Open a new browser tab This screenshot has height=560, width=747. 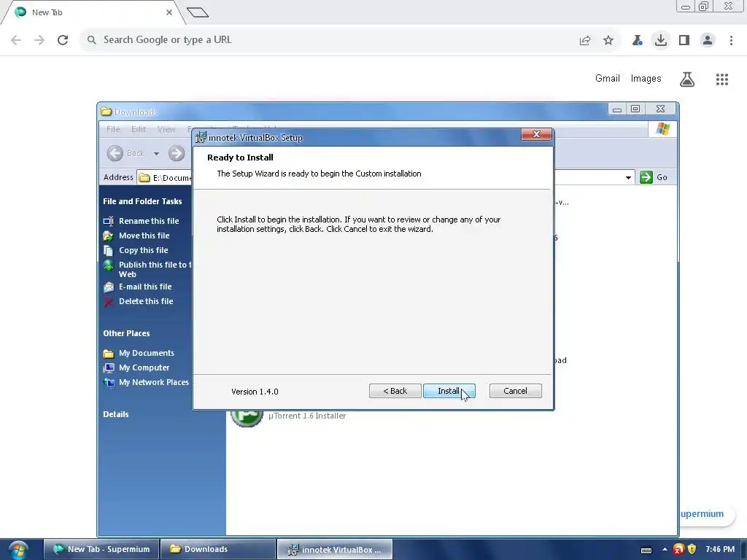pyautogui.click(x=198, y=12)
